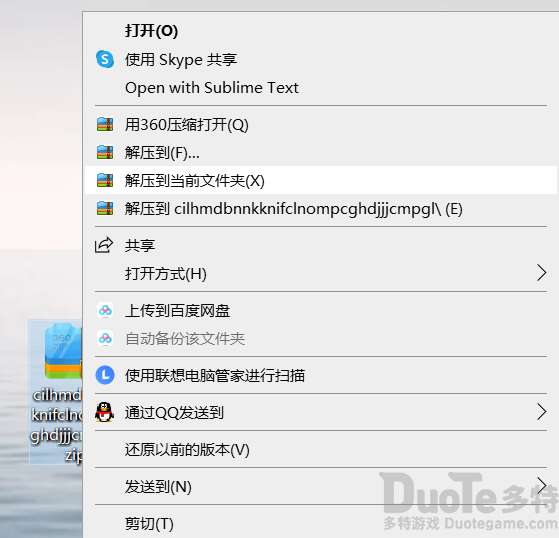559x538 pixels.
Task: Click archive icon beside 解压到 cilhmdbnnk folder entry
Action: pyautogui.click(x=105, y=208)
